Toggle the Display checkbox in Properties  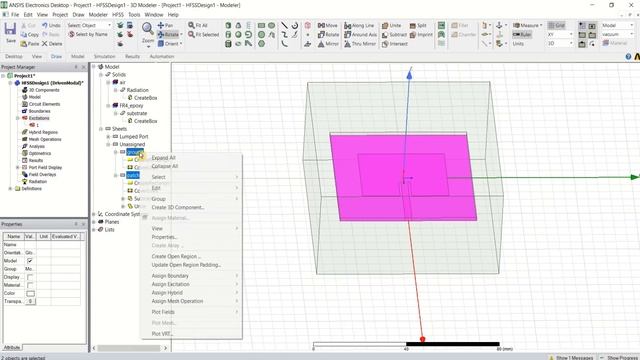click(30, 277)
